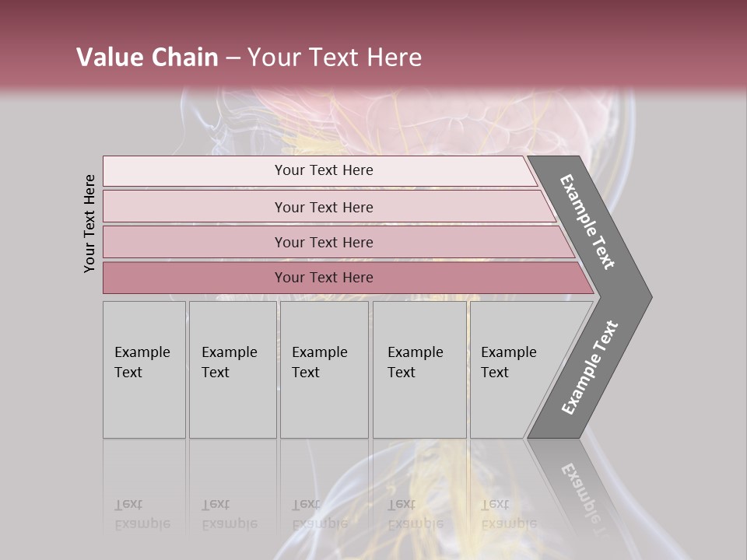Click upper chevron arrow Example Text
747x560 pixels.
[589, 222]
